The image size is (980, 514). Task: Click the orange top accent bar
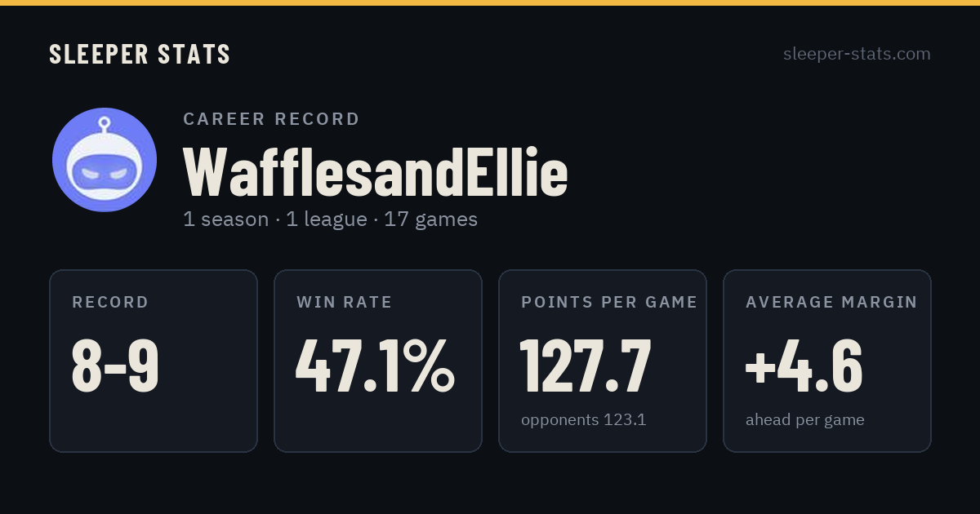point(490,2)
